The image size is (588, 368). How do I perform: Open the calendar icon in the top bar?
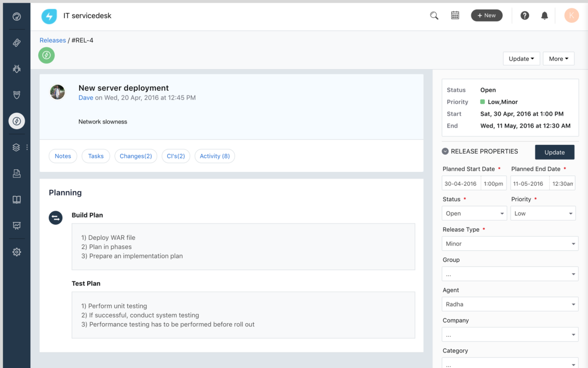[x=455, y=15]
